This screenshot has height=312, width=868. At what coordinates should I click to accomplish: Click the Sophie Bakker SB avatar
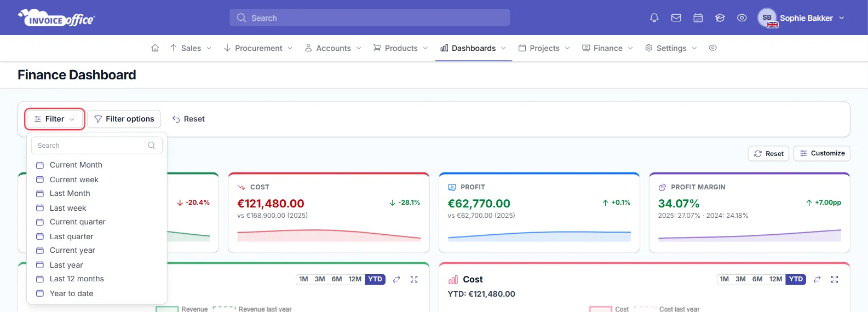(767, 18)
